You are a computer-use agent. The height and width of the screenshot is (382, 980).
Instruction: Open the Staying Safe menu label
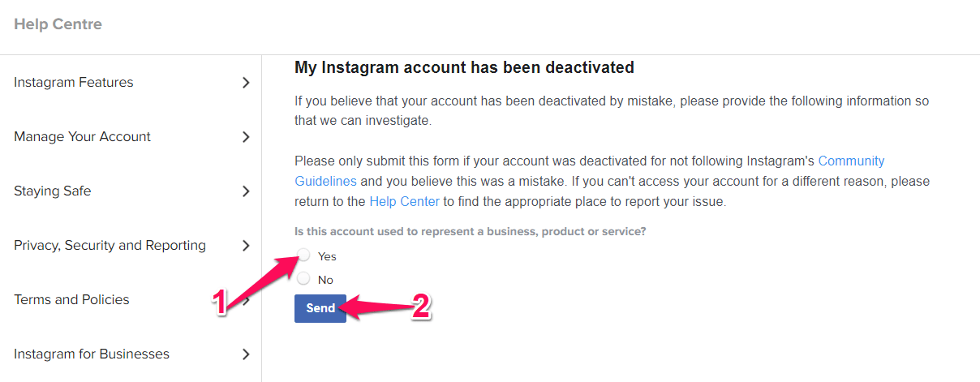click(x=53, y=191)
